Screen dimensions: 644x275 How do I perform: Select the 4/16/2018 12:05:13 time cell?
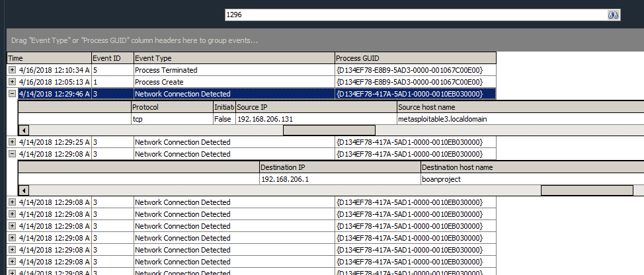(54, 82)
